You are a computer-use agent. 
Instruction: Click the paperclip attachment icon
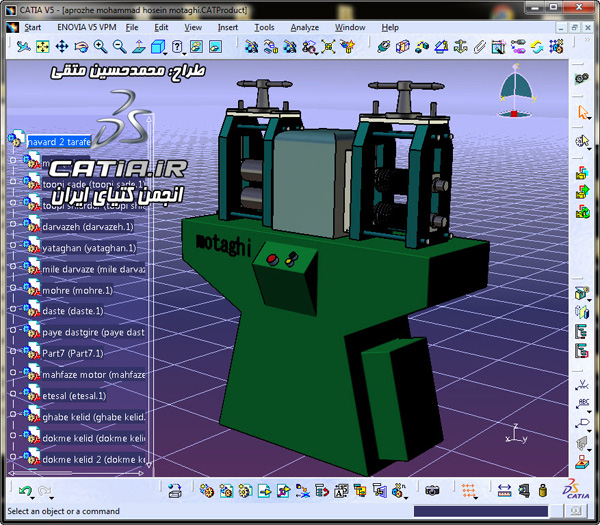click(479, 47)
